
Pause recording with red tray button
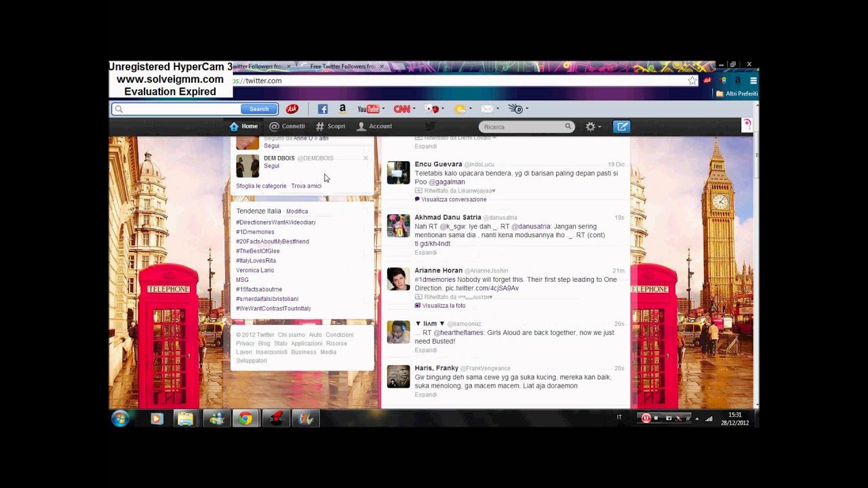click(646, 418)
